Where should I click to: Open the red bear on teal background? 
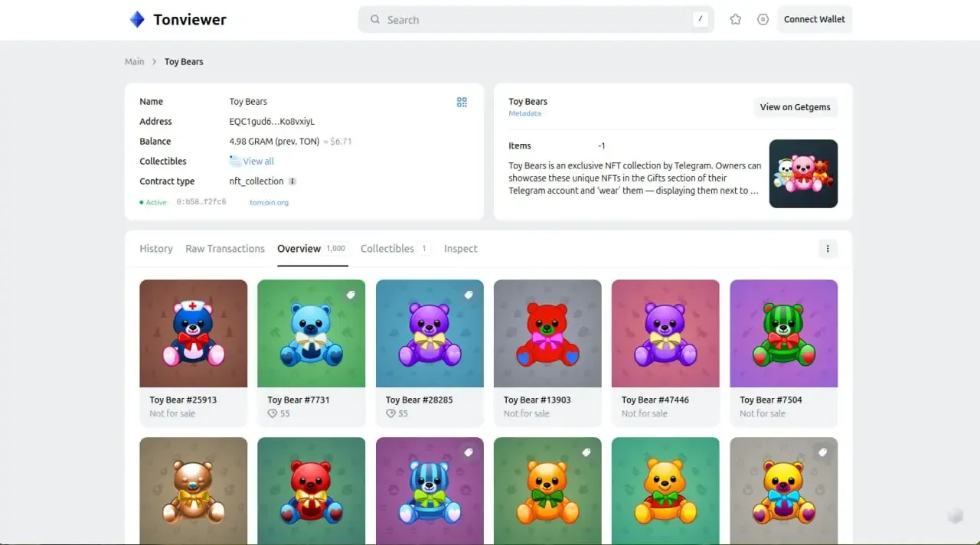coord(312,491)
